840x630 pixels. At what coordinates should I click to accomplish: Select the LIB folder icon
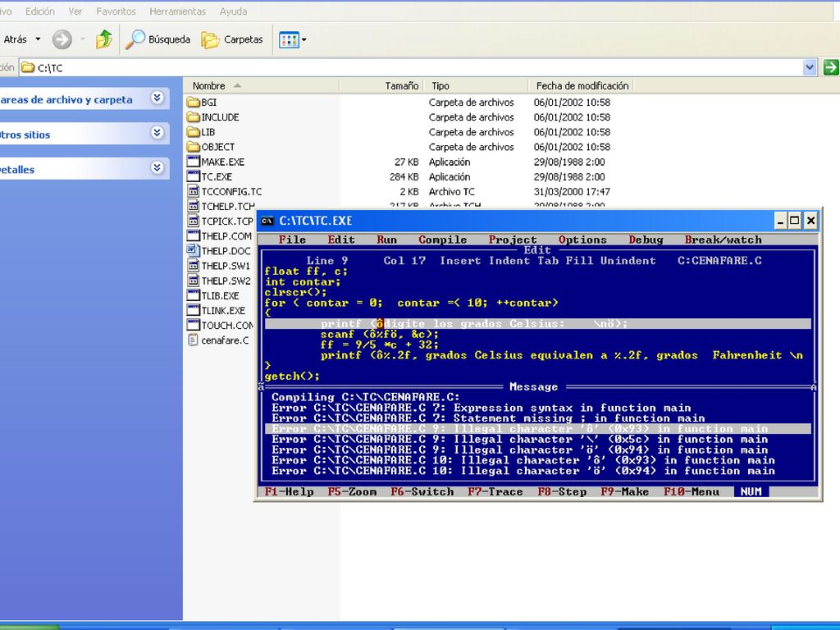(x=193, y=132)
